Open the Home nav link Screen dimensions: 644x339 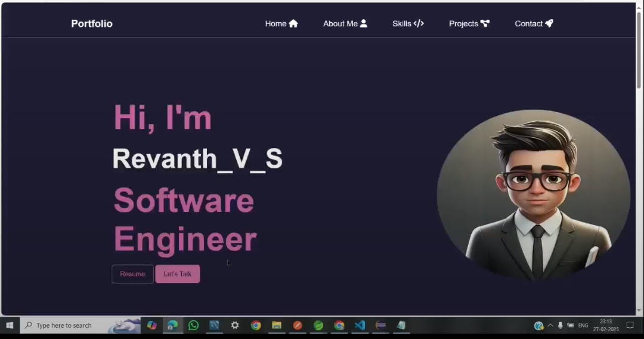281,24
